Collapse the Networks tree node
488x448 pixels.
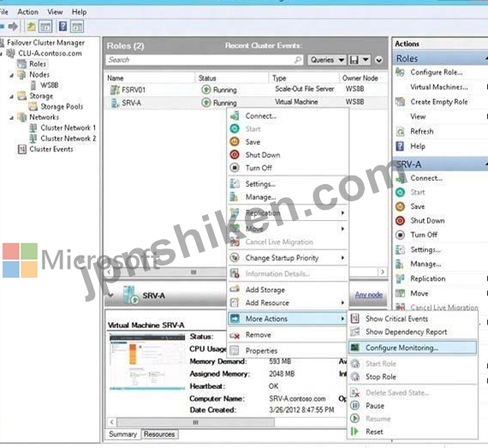(x=11, y=117)
